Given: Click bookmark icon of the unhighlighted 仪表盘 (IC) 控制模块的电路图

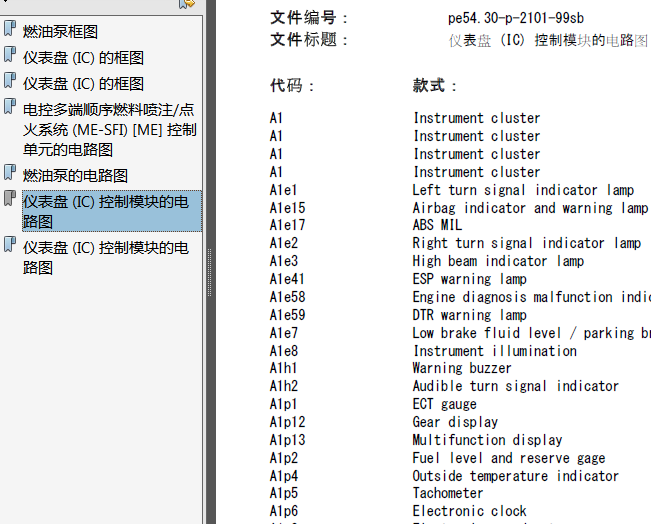Looking at the screenshot, I should tap(10, 244).
